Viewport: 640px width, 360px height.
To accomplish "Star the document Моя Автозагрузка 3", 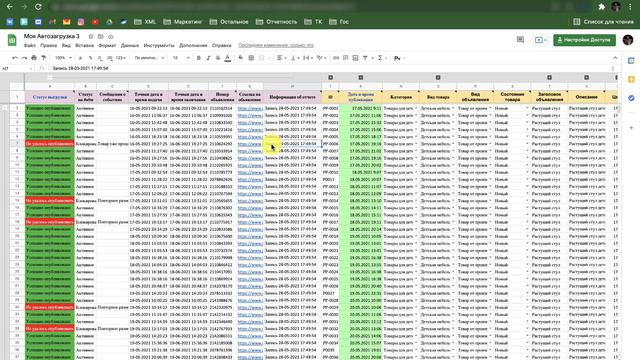I will coord(91,36).
